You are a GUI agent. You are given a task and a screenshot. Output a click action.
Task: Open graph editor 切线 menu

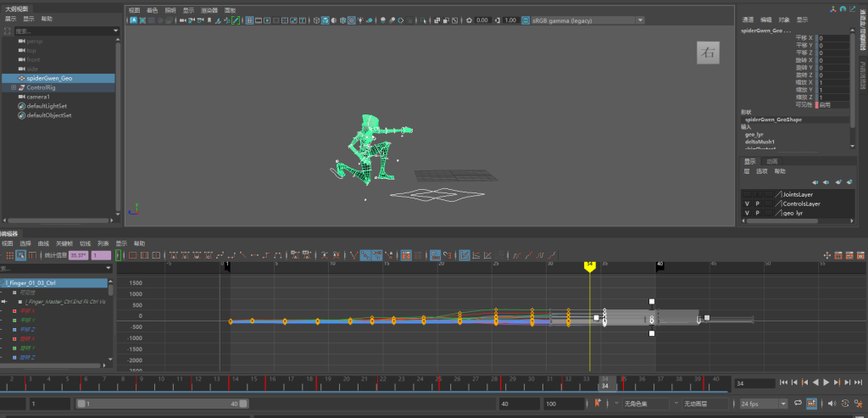[x=85, y=243]
